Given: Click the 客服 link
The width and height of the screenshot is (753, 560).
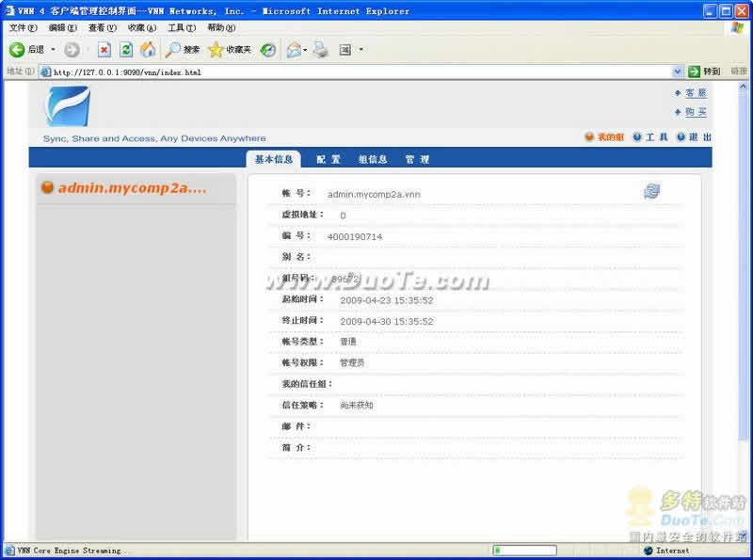Looking at the screenshot, I should tap(696, 92).
